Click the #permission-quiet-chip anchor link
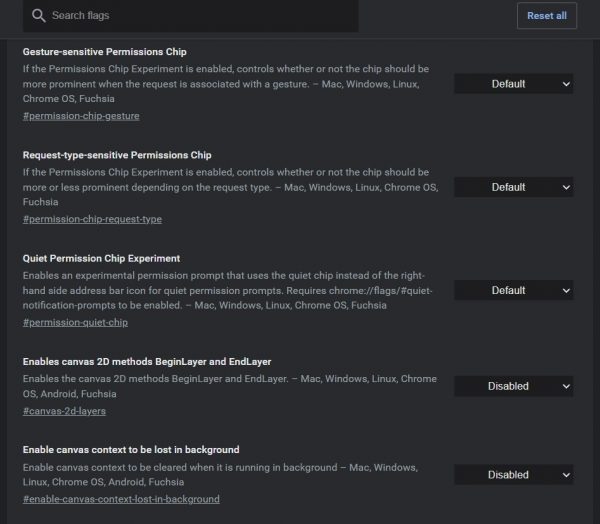 coord(75,322)
